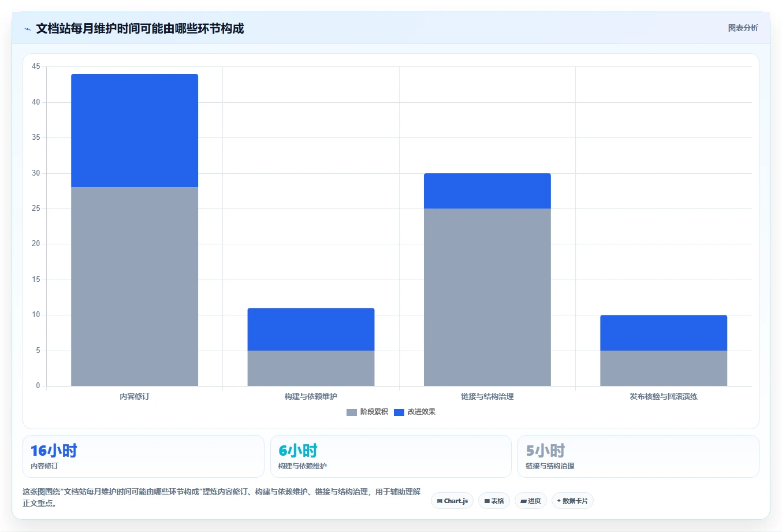Screen dimensions: 782x532
Task: Click the 改进效果 legend label
Action: 421,412
